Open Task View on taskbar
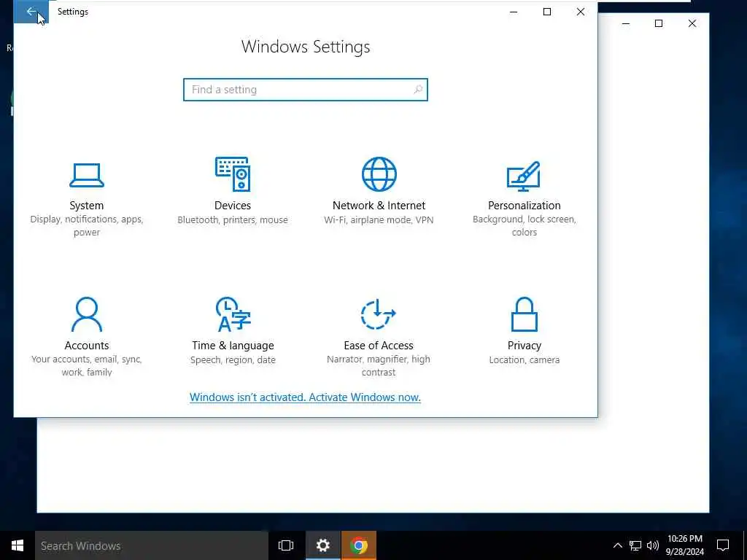 click(x=286, y=545)
